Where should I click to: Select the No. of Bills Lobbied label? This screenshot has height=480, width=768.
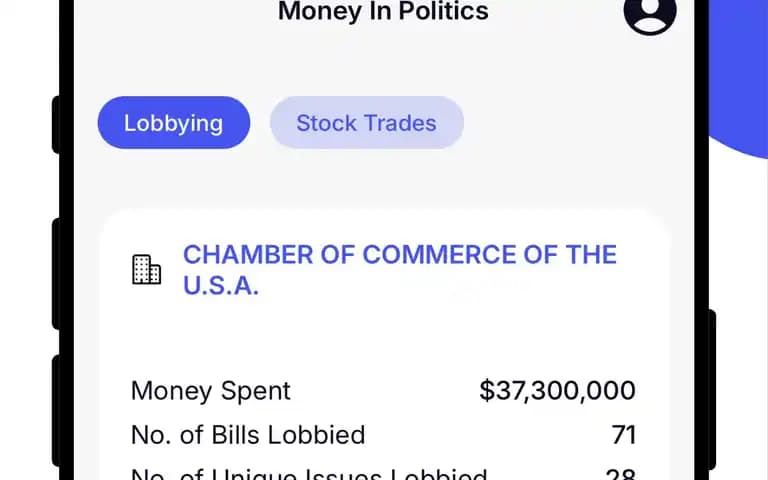click(x=248, y=435)
